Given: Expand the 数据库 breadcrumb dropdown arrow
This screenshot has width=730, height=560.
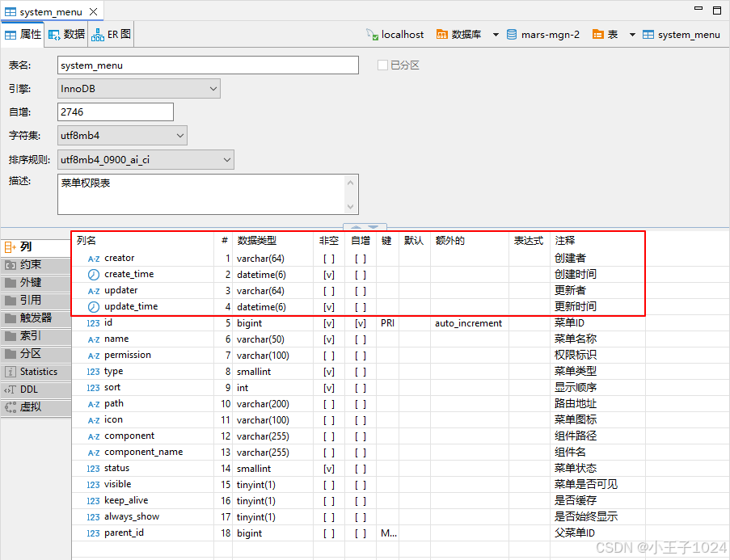Looking at the screenshot, I should (496, 35).
